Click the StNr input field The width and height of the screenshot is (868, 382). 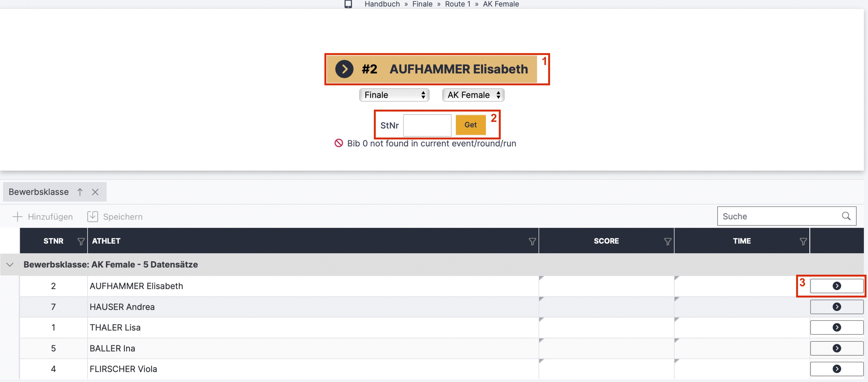pos(427,125)
